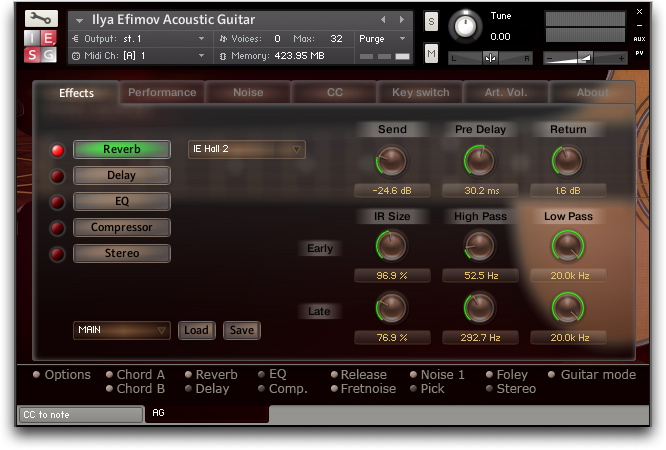666x450 pixels.
Task: Open the Output st. 1 dropdown
Action: coord(139,39)
